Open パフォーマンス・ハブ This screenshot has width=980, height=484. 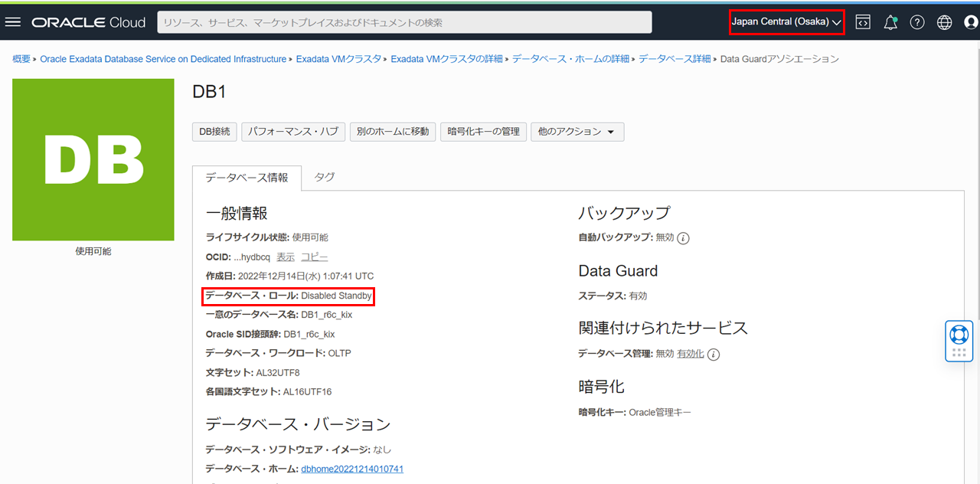(x=293, y=132)
